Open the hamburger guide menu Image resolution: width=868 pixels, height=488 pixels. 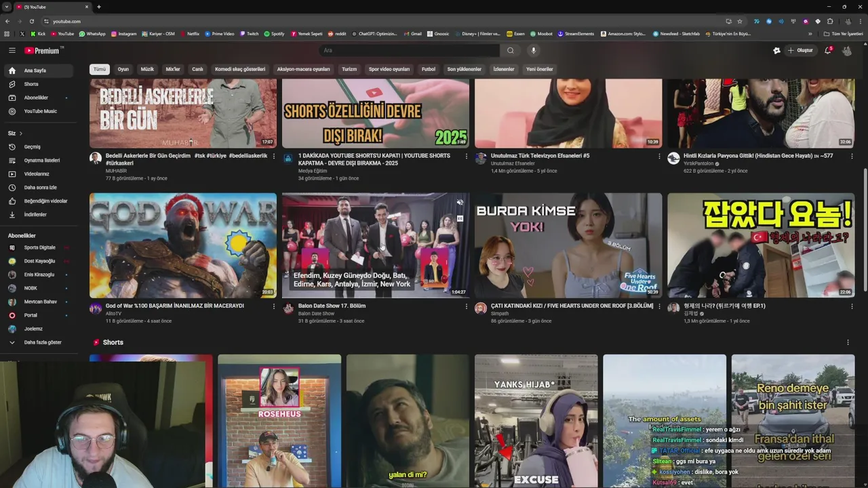click(x=12, y=50)
